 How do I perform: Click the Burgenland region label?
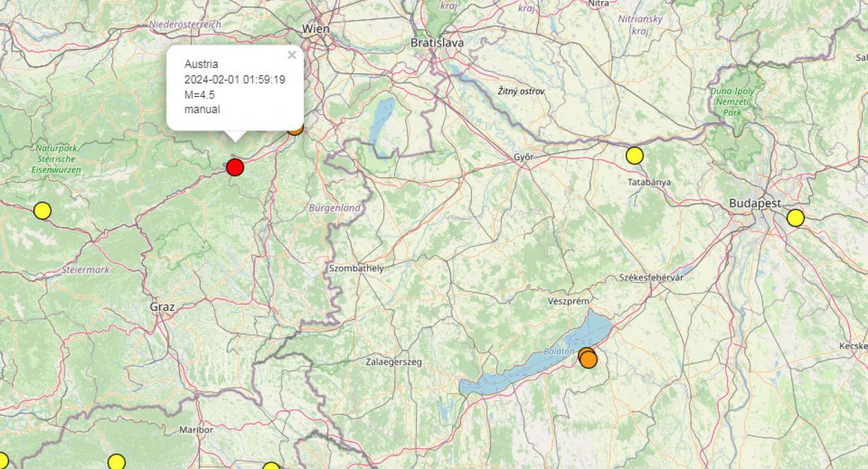point(334,208)
